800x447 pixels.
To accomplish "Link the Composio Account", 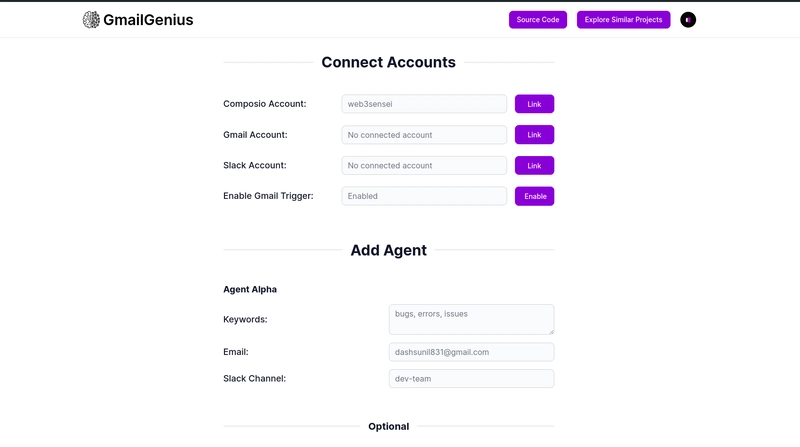I will tap(534, 104).
